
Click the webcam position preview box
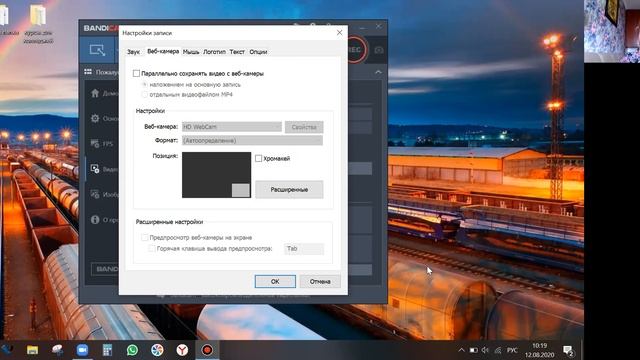tap(216, 175)
